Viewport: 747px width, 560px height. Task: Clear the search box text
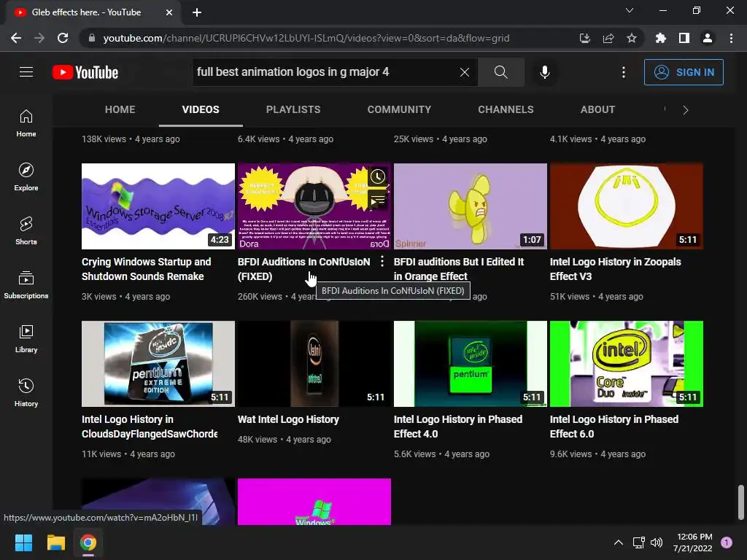465,72
